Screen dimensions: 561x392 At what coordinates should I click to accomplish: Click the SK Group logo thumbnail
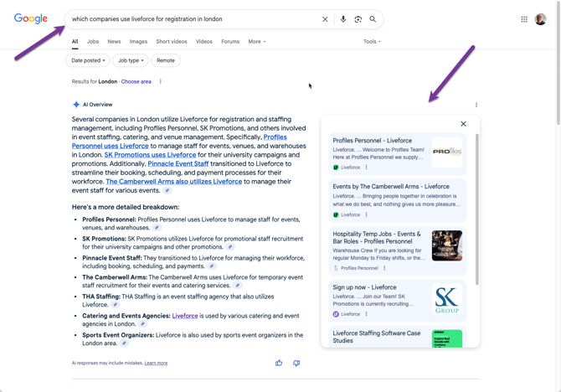tap(447, 299)
